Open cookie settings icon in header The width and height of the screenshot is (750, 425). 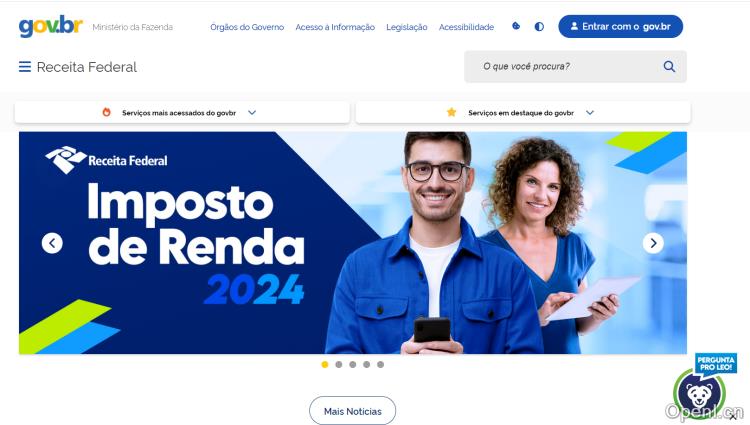tap(516, 26)
